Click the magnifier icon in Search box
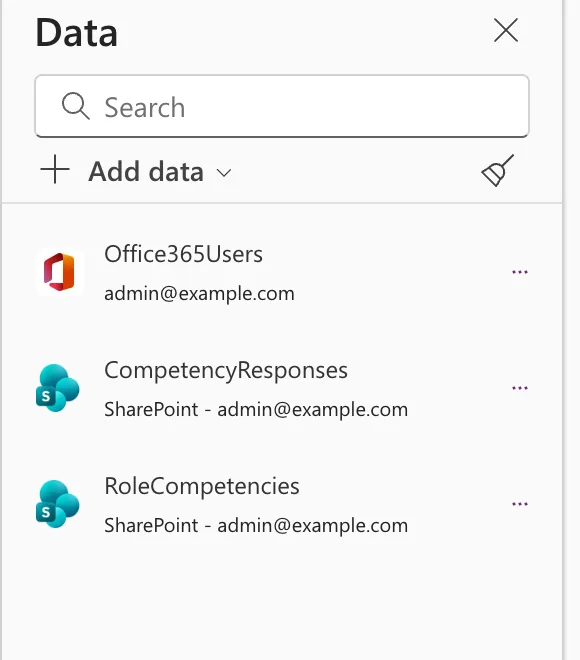 pos(75,106)
